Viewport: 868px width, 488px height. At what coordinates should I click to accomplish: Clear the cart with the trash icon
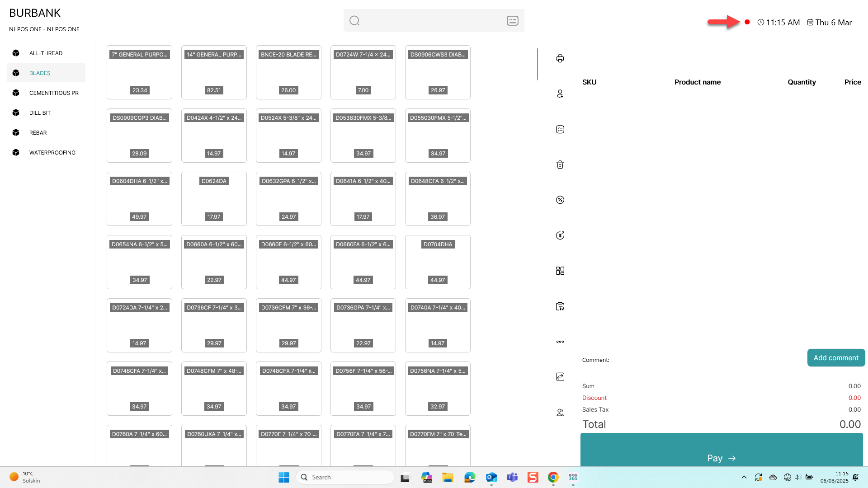pos(560,164)
